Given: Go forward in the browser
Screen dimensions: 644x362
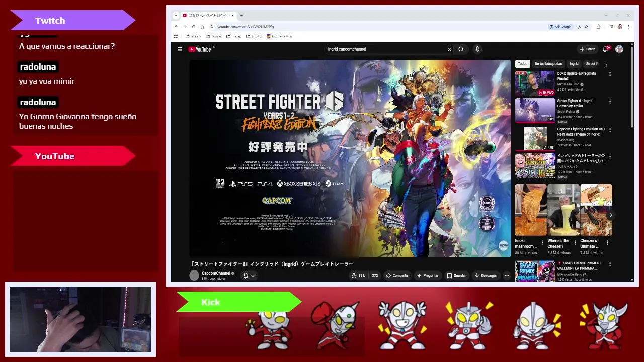Looking at the screenshot, I should pyautogui.click(x=185, y=27).
